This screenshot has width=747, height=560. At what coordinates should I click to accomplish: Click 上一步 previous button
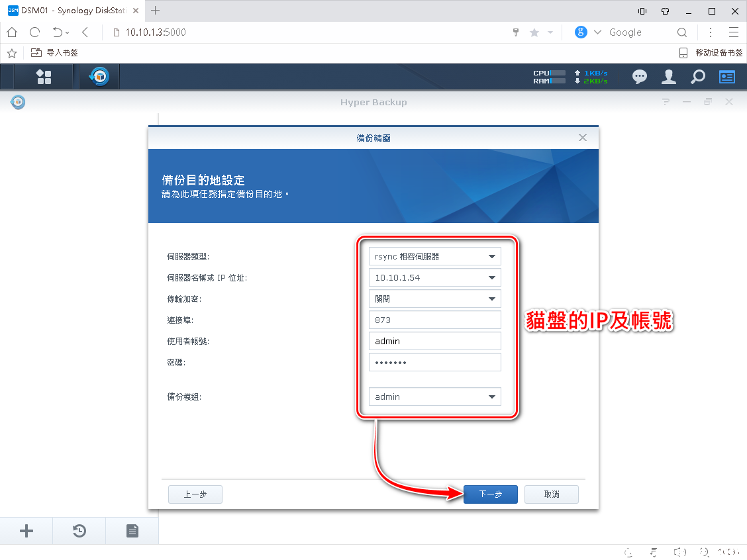195,494
